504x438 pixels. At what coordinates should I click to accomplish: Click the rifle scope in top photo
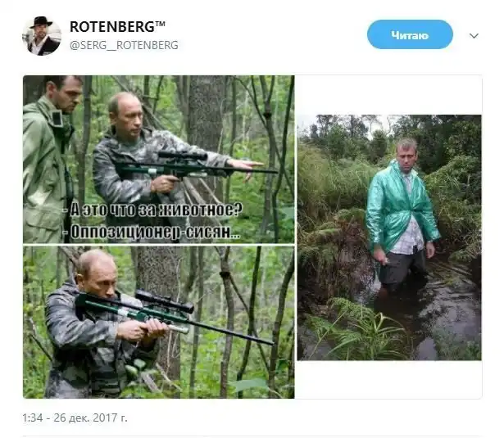click(x=183, y=156)
